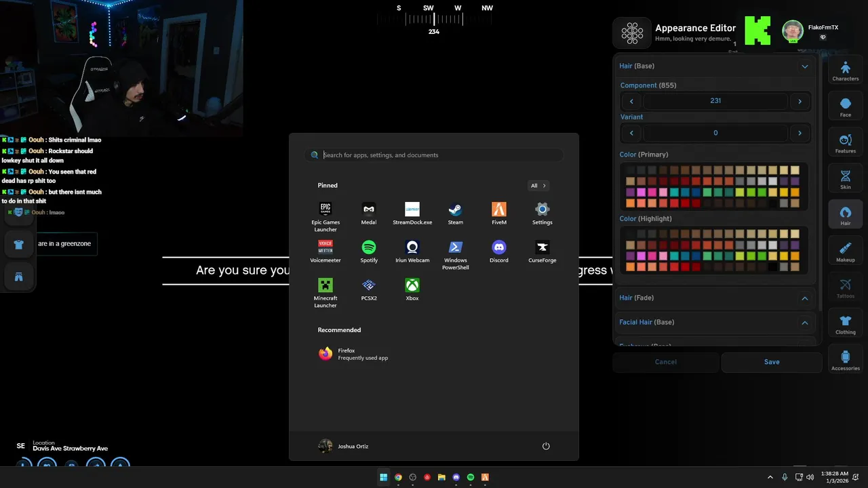Show hidden system tray icons
This screenshot has width=868, height=488.
click(x=770, y=477)
